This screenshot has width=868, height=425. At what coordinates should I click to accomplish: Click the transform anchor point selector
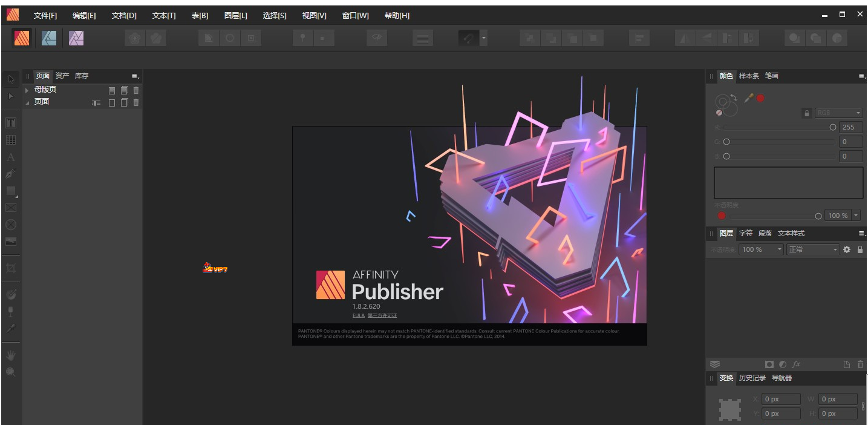coord(730,409)
